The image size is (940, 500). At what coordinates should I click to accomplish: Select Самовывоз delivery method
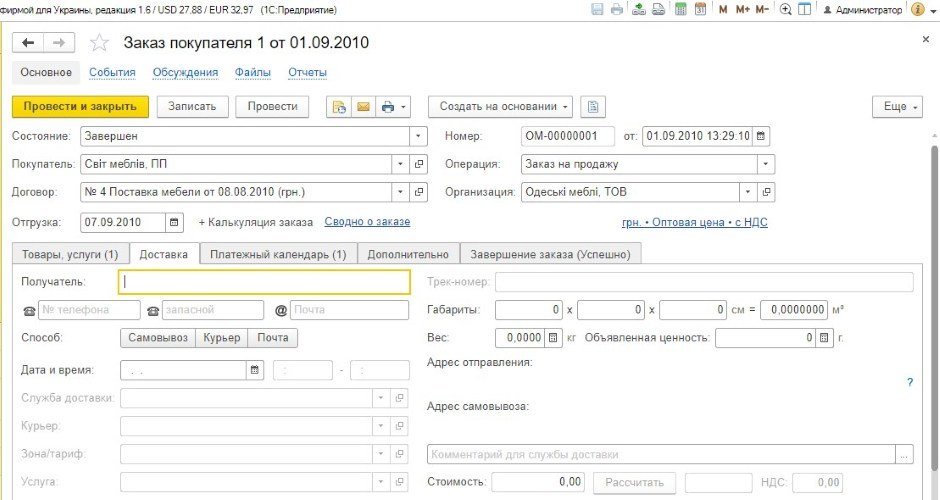coord(158,338)
